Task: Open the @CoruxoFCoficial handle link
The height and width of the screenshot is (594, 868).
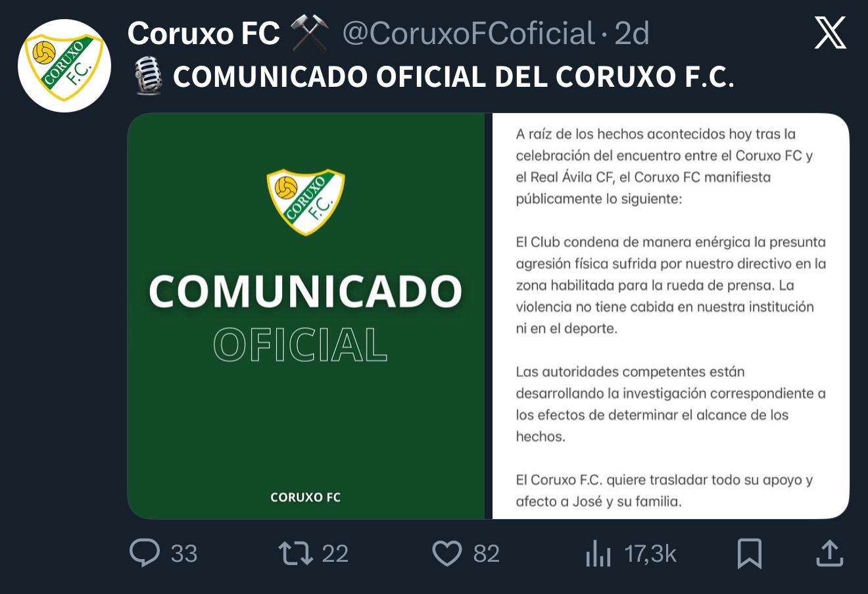Action: point(468,34)
